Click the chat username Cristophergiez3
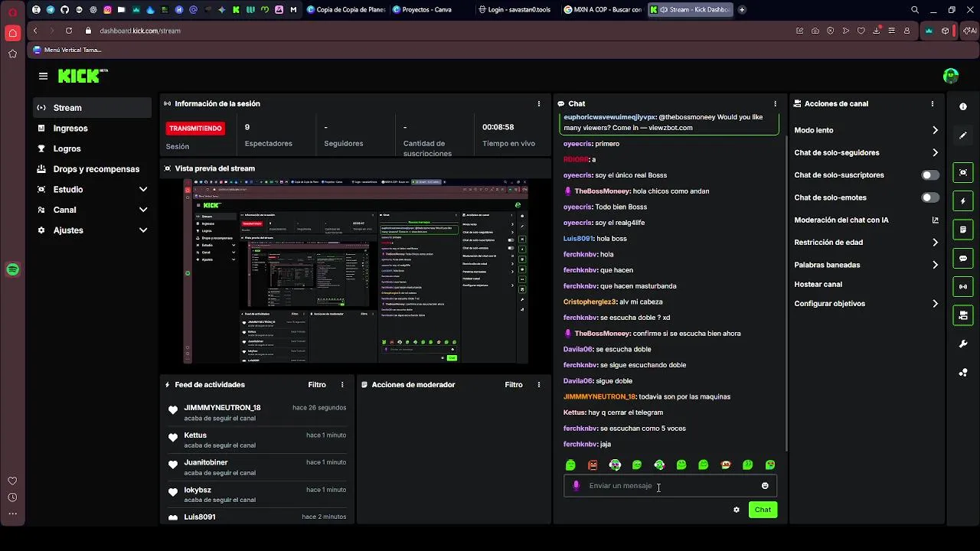 pyautogui.click(x=590, y=302)
